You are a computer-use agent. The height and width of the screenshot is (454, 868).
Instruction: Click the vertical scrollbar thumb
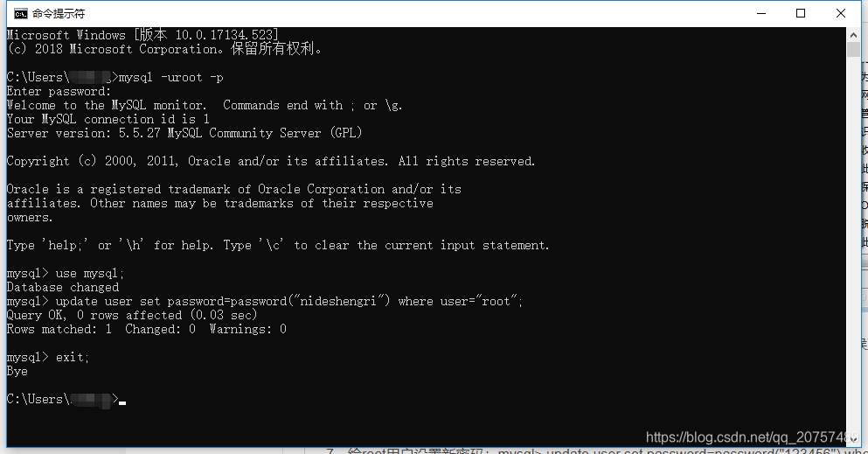click(x=853, y=49)
